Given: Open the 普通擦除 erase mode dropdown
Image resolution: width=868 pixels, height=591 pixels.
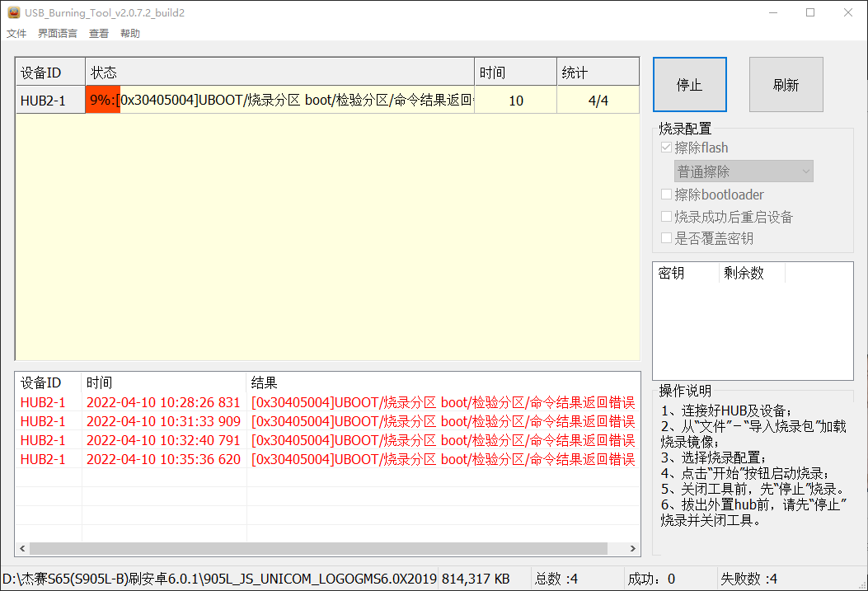Looking at the screenshot, I should pos(742,171).
